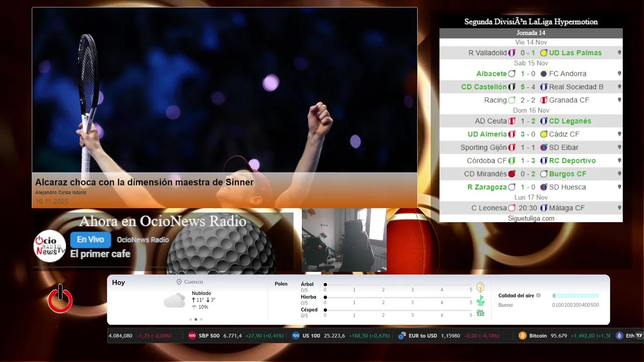This screenshot has width=644, height=362.
Task: Click the Árbol pollen level slider
Action: (398, 285)
